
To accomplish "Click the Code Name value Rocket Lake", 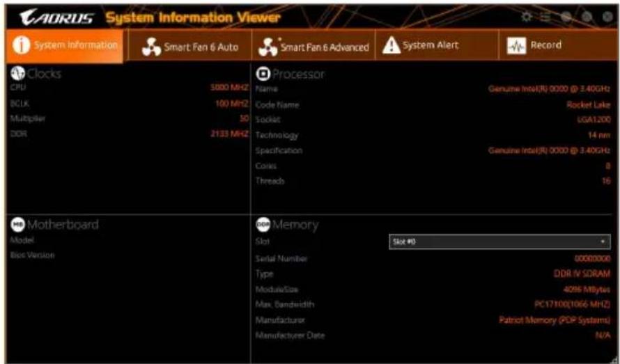I will (x=589, y=104).
